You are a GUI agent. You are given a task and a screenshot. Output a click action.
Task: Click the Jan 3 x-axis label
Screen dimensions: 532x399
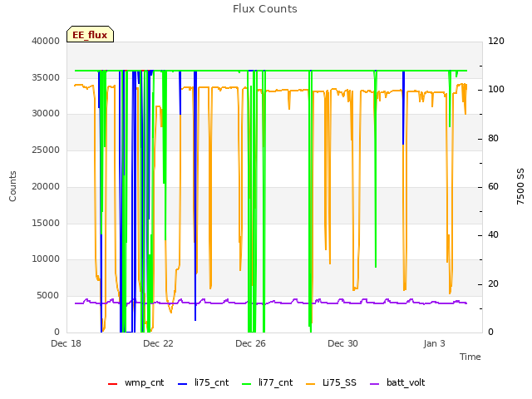coord(434,343)
